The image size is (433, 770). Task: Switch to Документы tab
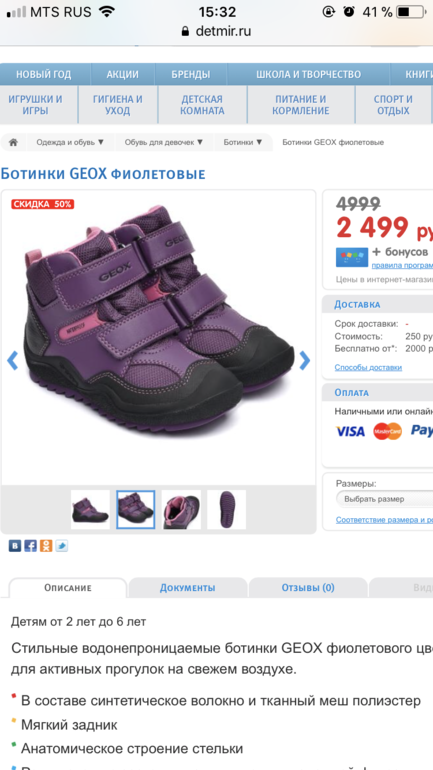click(188, 588)
